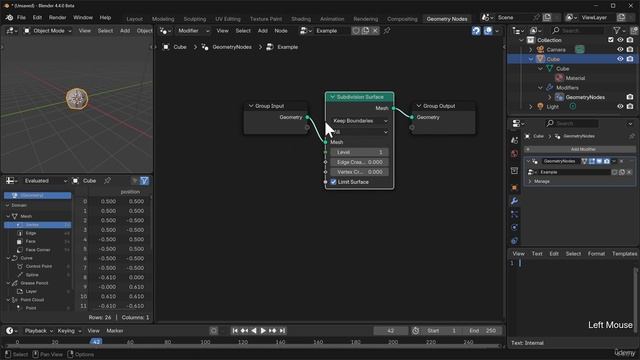This screenshot has height=360, width=640.
Task: Toggle the node editor snapping magnet icon
Action: point(476,31)
